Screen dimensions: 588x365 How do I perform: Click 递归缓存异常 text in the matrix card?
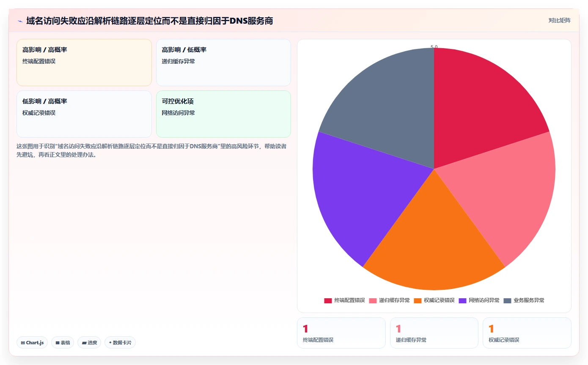[x=179, y=61]
